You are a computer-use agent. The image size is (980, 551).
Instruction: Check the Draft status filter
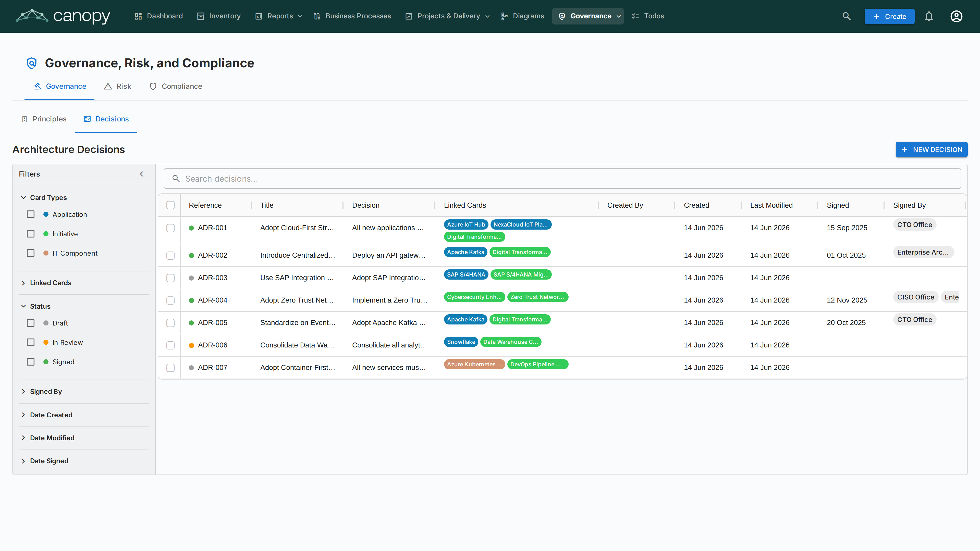point(30,323)
